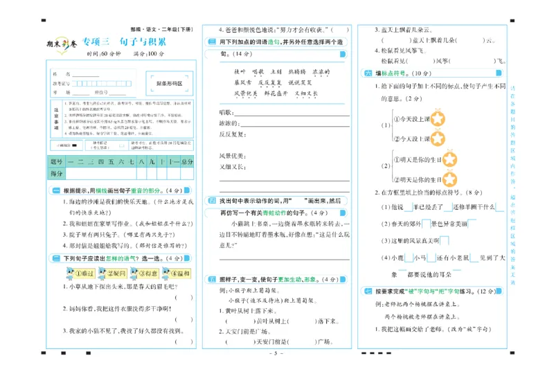Click the mascot icon next to ④温和
Image resolution: width=554 pixels, height=392 pixels.
click(166, 273)
